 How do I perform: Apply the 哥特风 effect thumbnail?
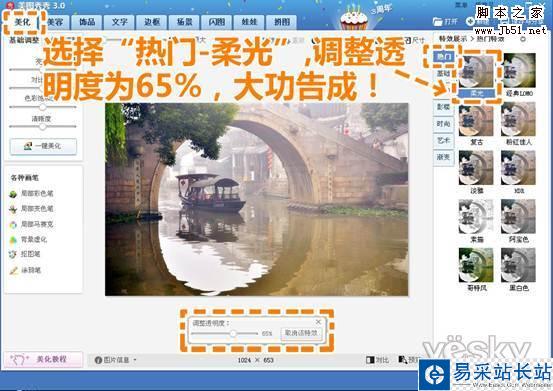pyautogui.click(x=476, y=265)
